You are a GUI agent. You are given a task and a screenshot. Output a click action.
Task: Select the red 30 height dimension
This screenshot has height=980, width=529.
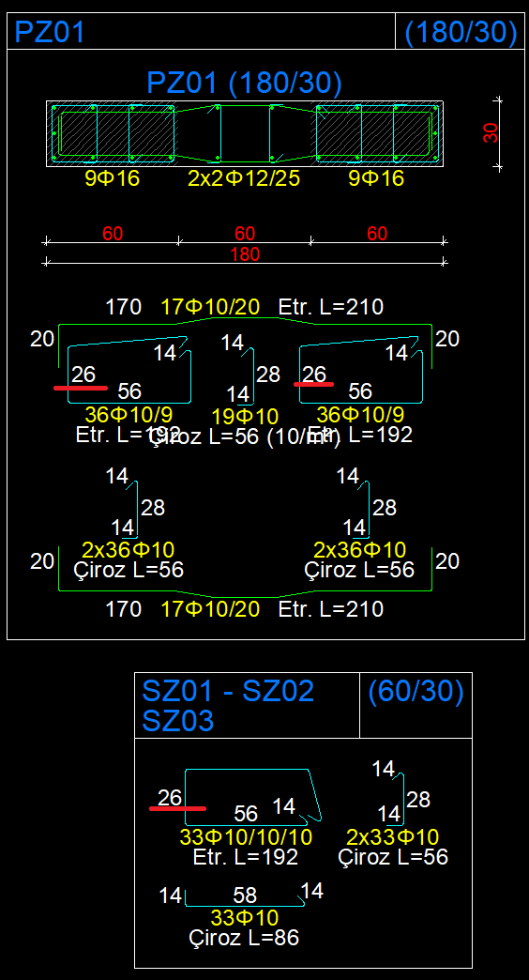point(491,132)
